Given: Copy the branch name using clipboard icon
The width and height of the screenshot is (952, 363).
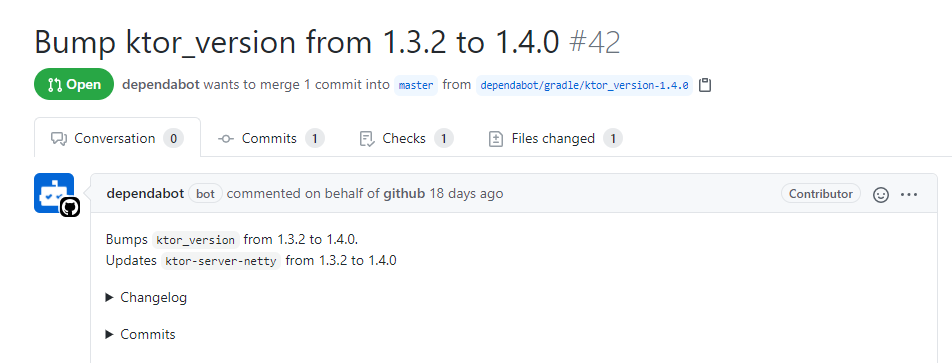Looking at the screenshot, I should coord(704,85).
